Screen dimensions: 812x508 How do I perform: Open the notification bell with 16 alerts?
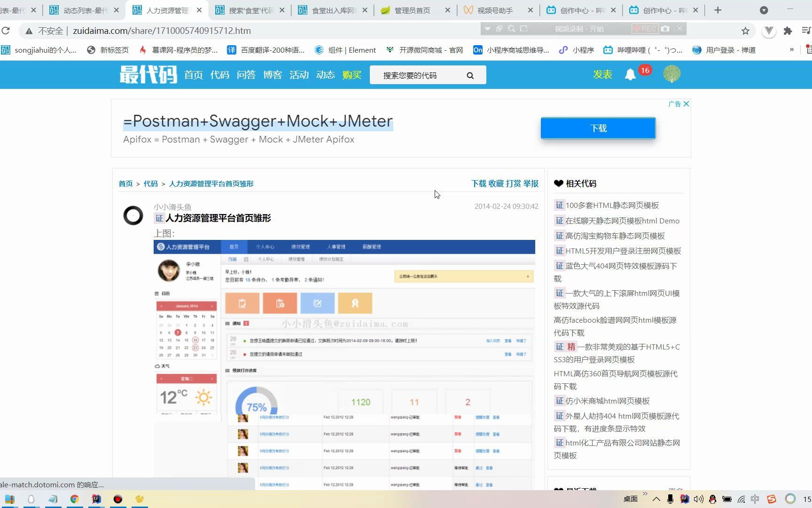pos(630,74)
